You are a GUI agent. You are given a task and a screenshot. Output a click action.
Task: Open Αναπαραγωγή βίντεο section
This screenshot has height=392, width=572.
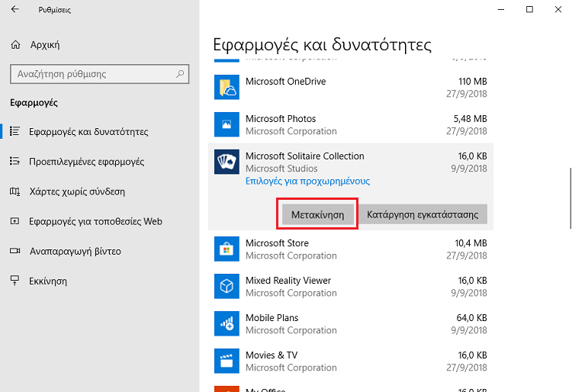coord(76,251)
